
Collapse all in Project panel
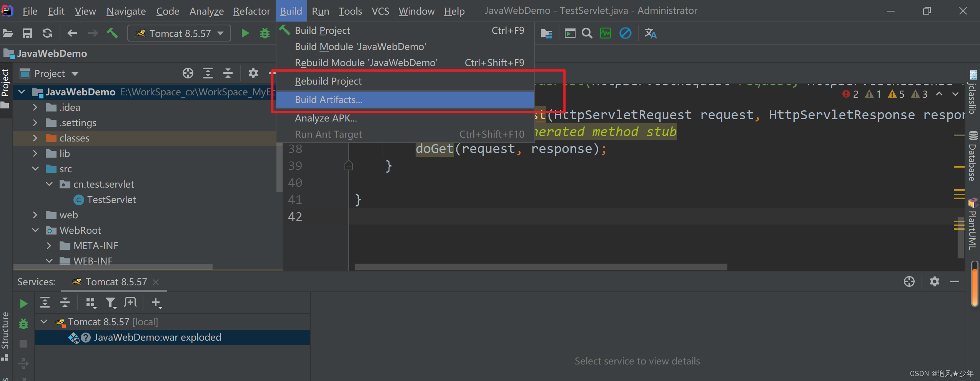(228, 73)
